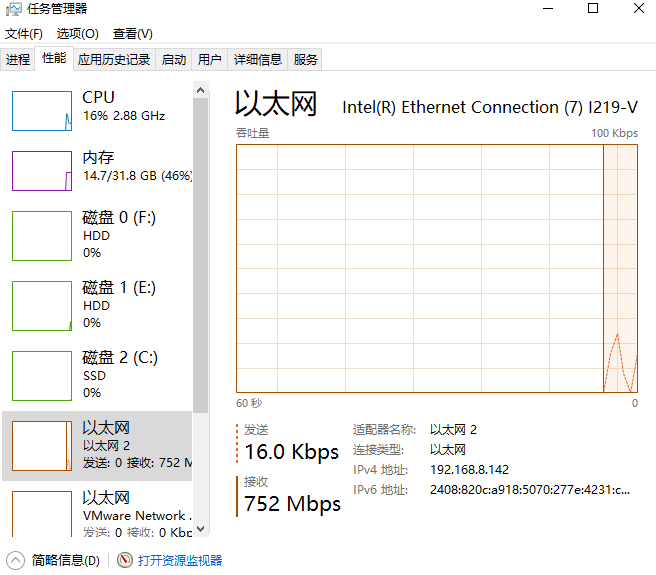This screenshot has width=656, height=575.
Task: Select the CPU usage graph thumbnail
Action: tap(42, 111)
